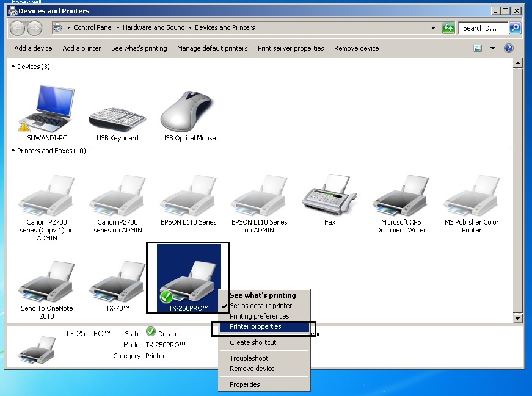Click the Search Devices input field
Image resolution: width=532 pixels, height=396 pixels.
pos(483,28)
